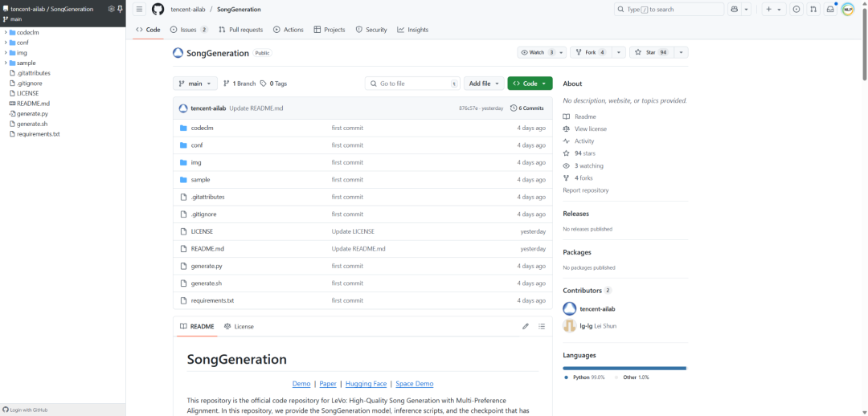Switch to the README tab
The width and height of the screenshot is (868, 416).
tap(197, 326)
